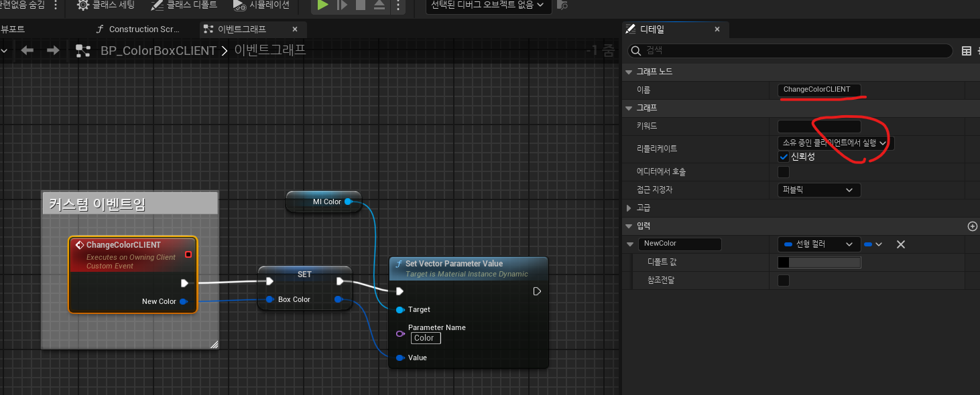Open the debug object dropdown
This screenshot has width=980, height=395.
click(x=489, y=5)
